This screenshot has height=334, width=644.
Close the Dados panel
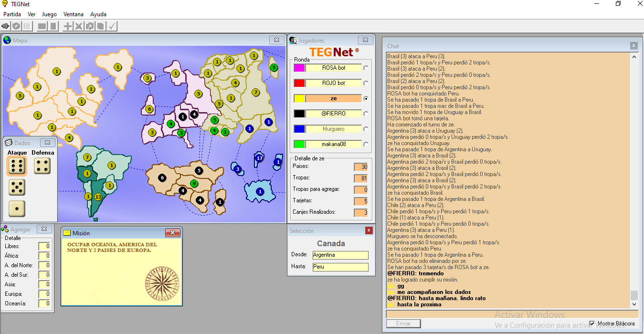(x=47, y=143)
